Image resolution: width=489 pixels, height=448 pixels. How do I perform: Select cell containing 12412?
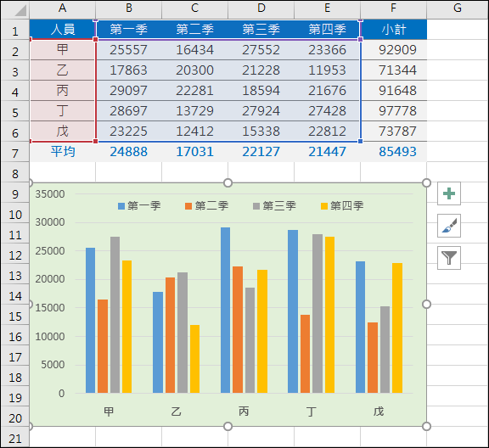pos(195,132)
